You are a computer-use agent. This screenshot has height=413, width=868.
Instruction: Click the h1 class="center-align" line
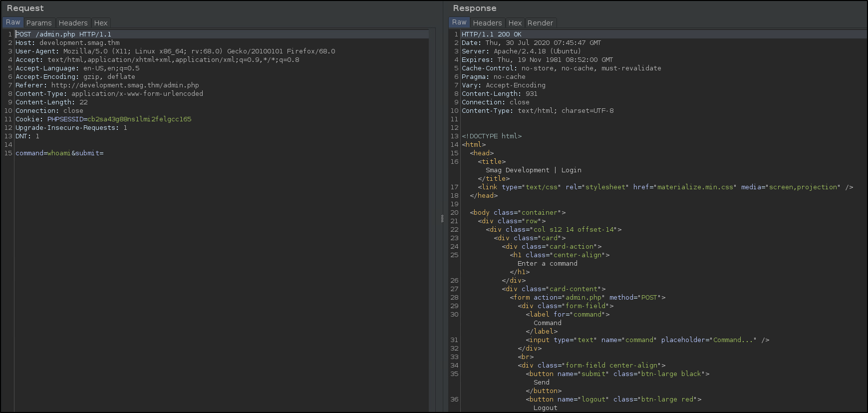(560, 255)
